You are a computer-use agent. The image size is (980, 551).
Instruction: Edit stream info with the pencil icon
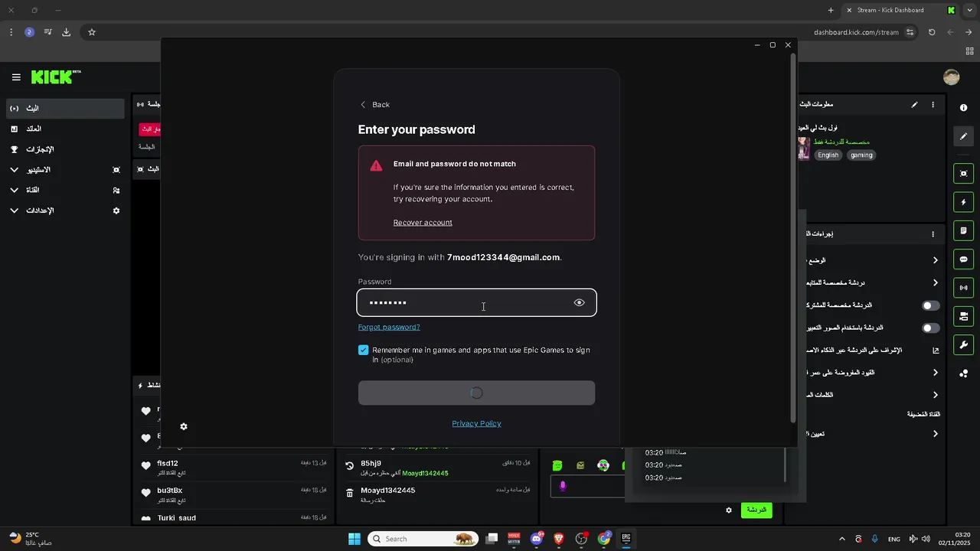pos(914,105)
